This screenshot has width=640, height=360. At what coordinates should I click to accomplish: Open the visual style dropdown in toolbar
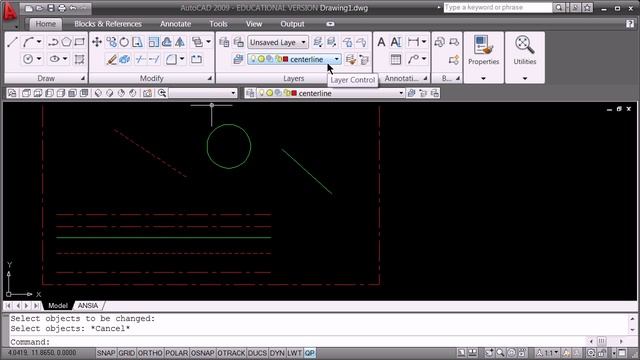click(x=233, y=93)
